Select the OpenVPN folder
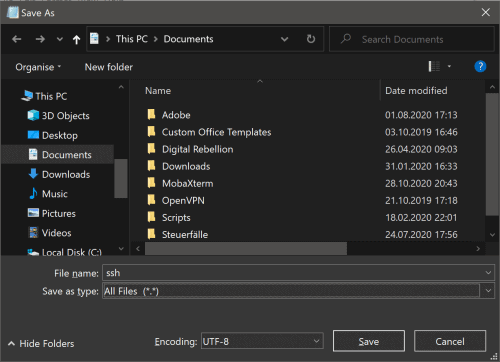 (x=183, y=200)
